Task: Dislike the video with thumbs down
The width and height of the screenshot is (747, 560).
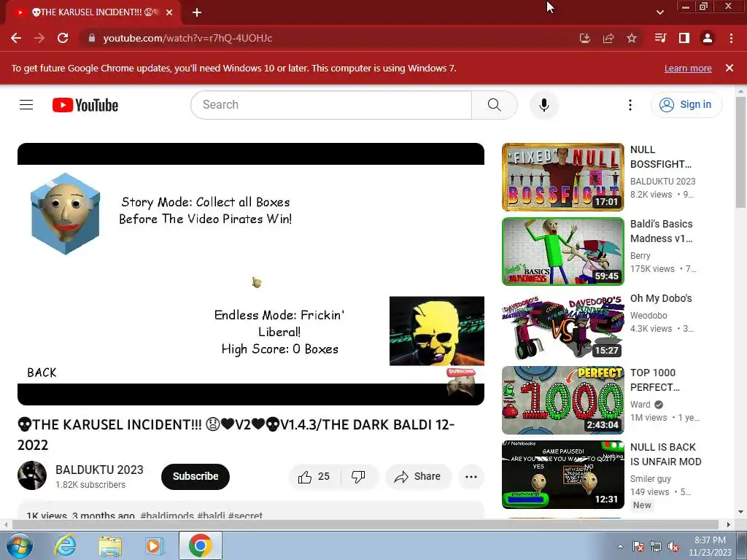Action: pos(358,476)
